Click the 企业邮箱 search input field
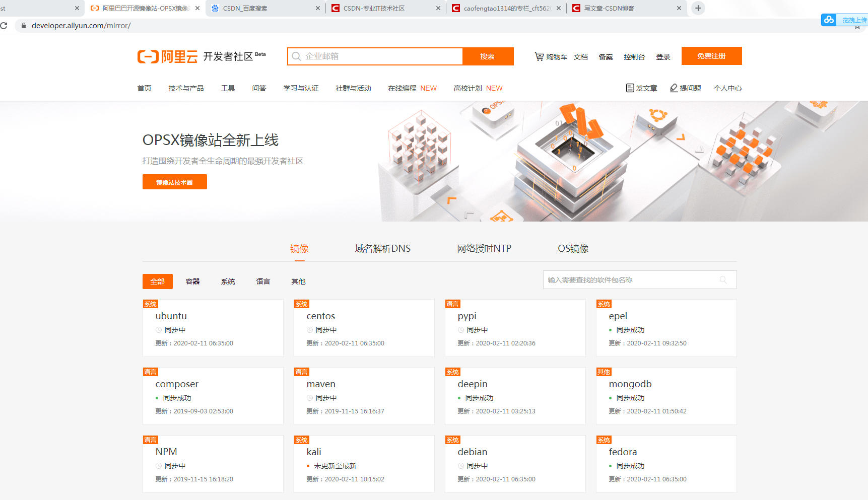 pos(375,56)
